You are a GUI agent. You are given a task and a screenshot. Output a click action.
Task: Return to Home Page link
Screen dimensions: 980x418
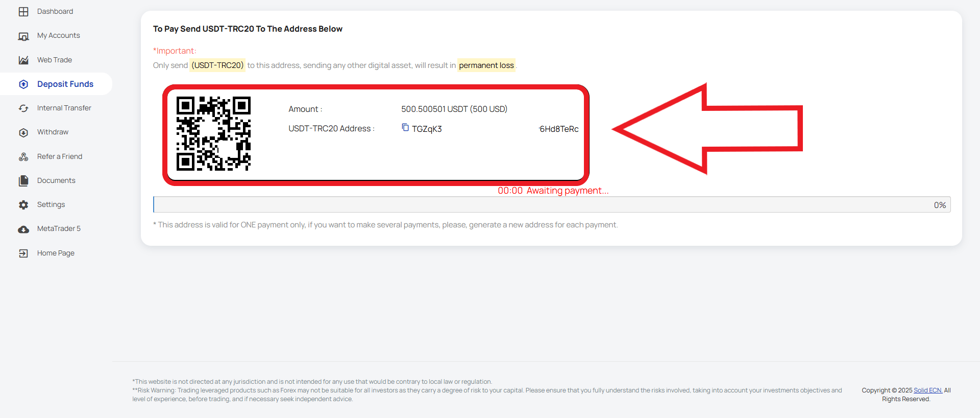pos(56,253)
